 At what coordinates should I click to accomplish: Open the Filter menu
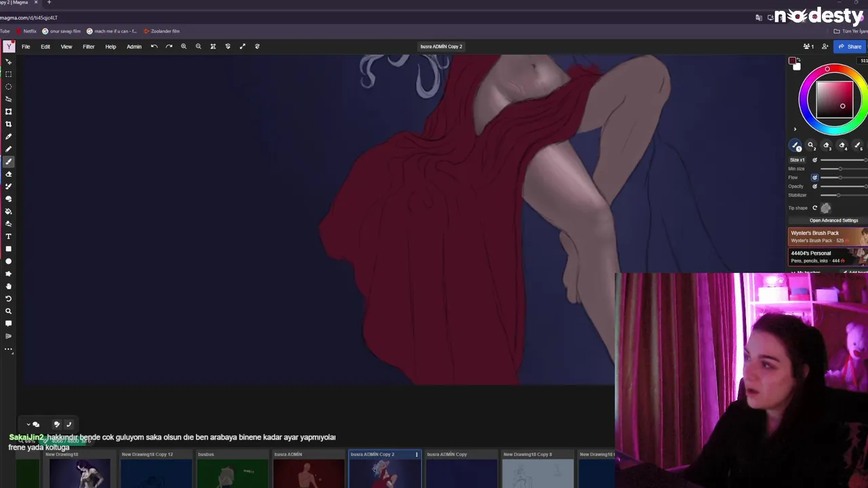coord(89,47)
